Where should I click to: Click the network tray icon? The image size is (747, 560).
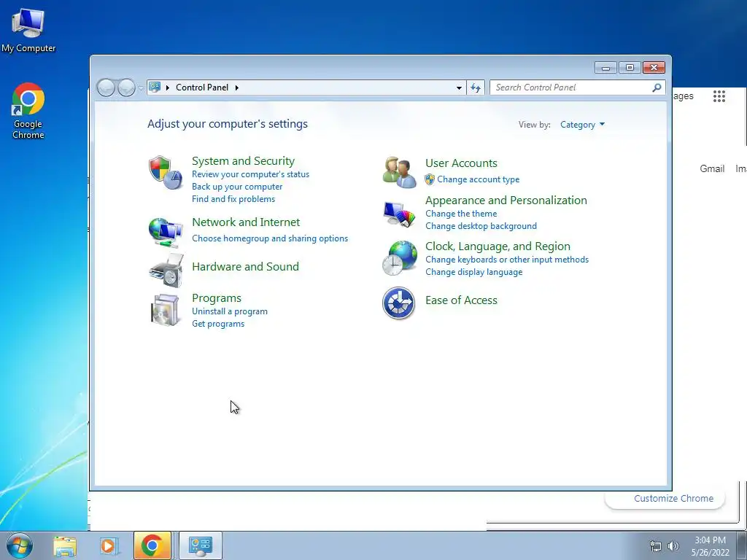(656, 546)
